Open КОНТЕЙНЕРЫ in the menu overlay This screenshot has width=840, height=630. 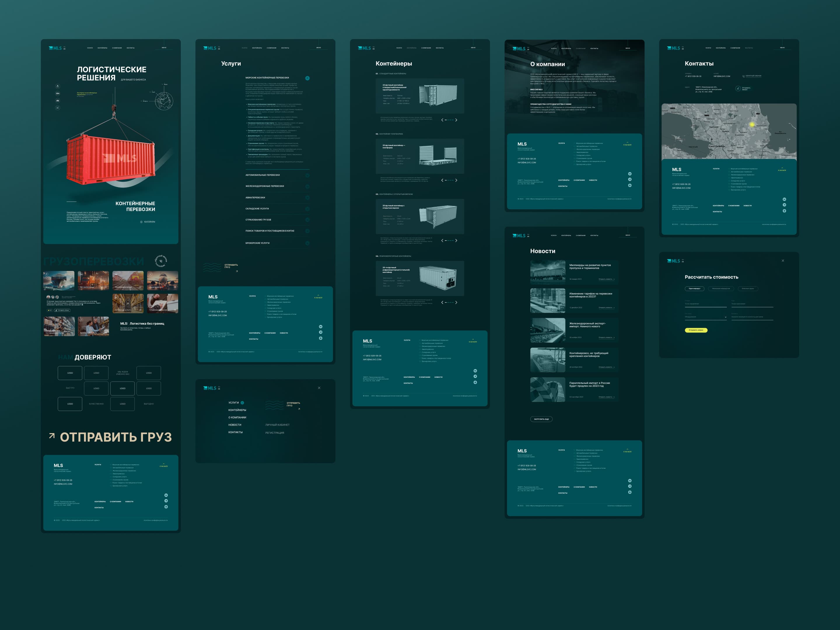(x=237, y=410)
